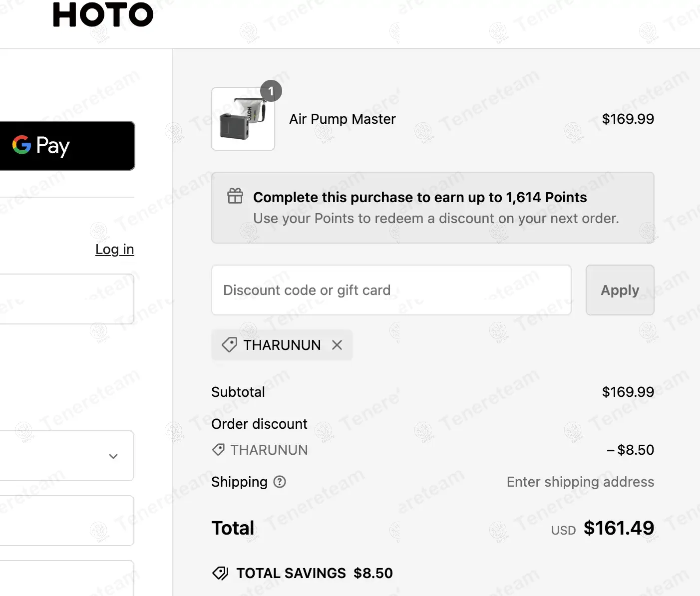The image size is (700, 596).
Task: Click the HOTO logo
Action: [x=103, y=14]
